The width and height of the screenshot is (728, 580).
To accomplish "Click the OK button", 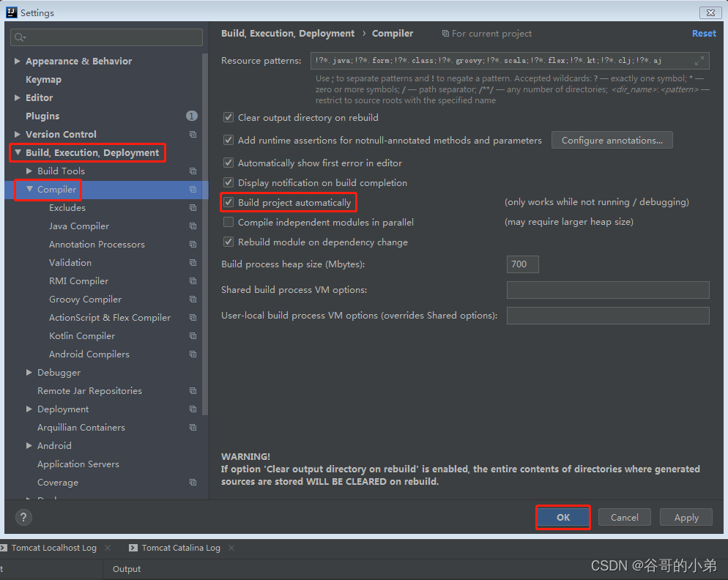I will coord(563,517).
